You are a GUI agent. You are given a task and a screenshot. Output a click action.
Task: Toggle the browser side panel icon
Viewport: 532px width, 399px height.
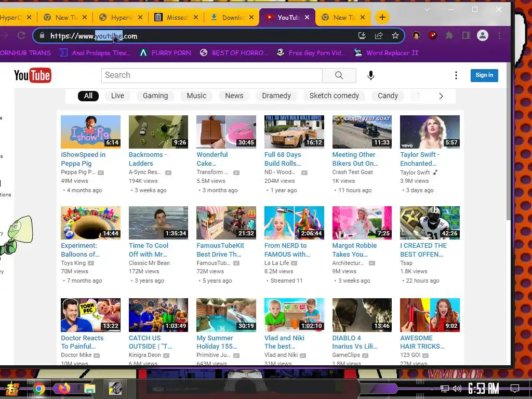[x=466, y=35]
